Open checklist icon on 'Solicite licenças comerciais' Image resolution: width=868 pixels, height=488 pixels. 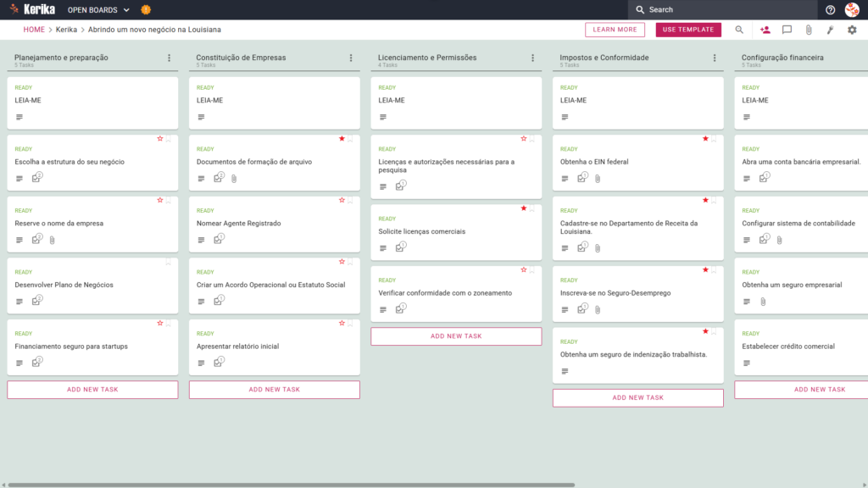pos(400,247)
